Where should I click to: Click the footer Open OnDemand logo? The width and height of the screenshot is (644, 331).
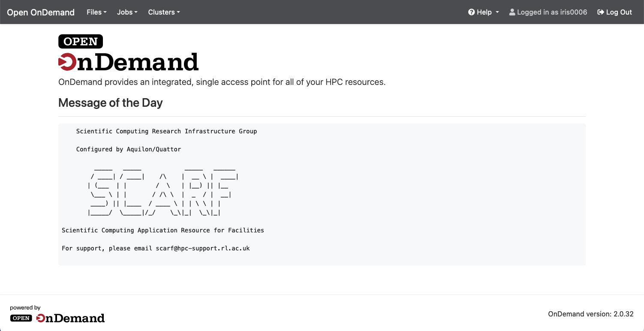tap(57, 318)
